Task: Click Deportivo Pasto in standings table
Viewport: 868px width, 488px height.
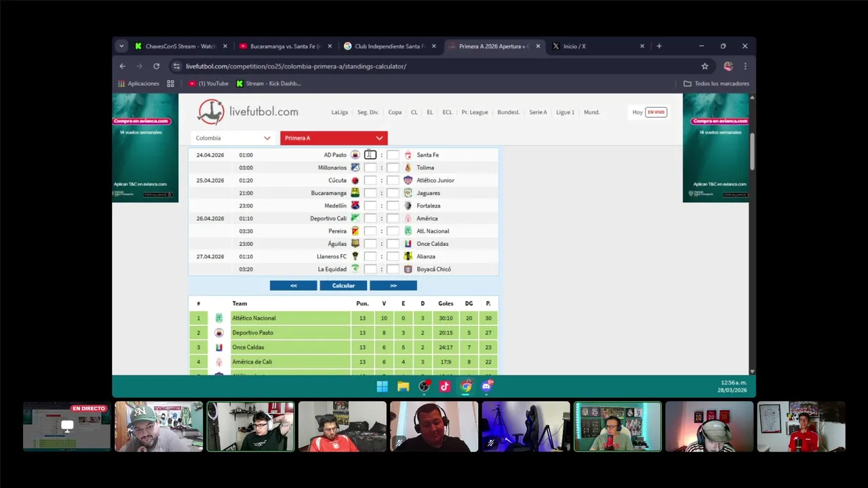Action: [x=253, y=333]
